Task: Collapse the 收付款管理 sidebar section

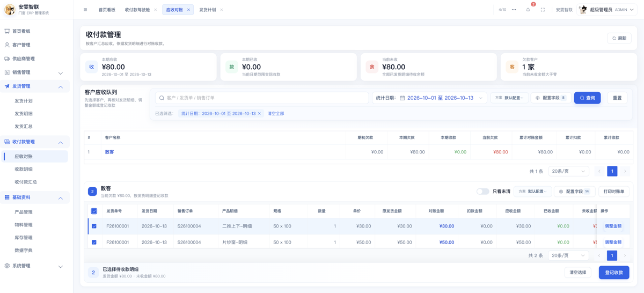Action: click(61, 142)
